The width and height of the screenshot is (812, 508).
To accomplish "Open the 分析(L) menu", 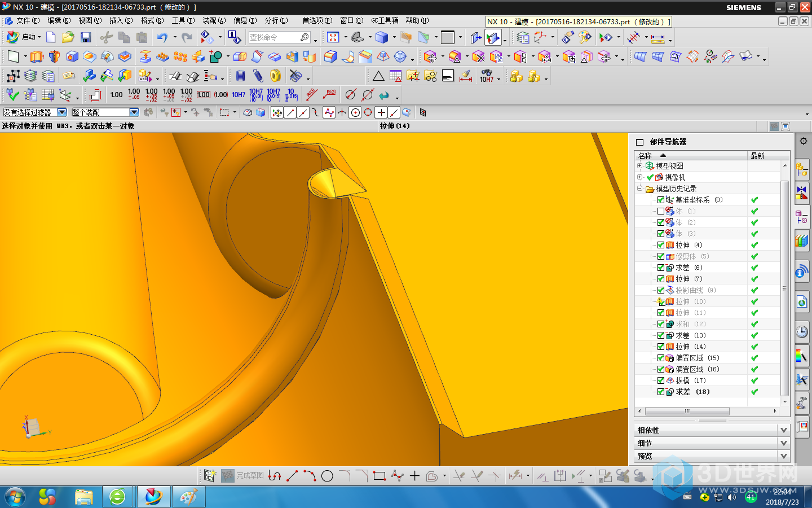I will (x=276, y=20).
